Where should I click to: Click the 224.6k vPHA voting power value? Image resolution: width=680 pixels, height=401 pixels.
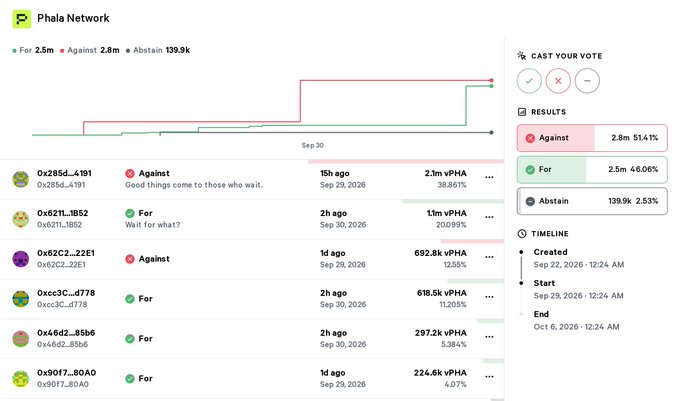pos(440,372)
